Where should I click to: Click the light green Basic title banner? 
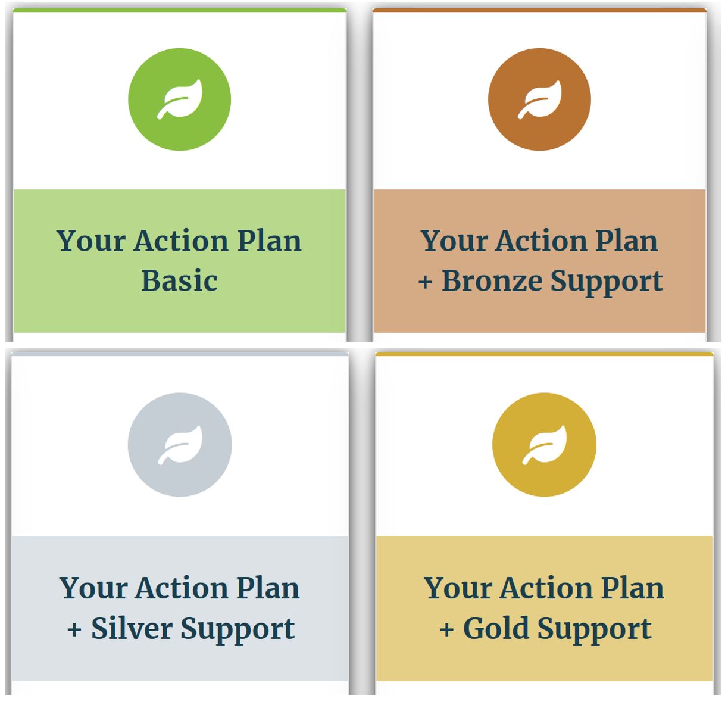179,261
